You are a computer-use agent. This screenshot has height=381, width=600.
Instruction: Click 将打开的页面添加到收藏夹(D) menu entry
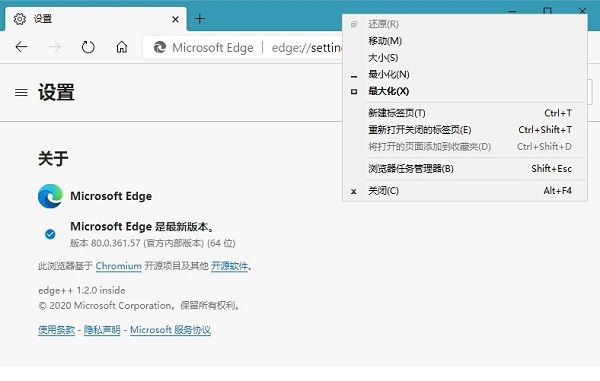pos(465,147)
